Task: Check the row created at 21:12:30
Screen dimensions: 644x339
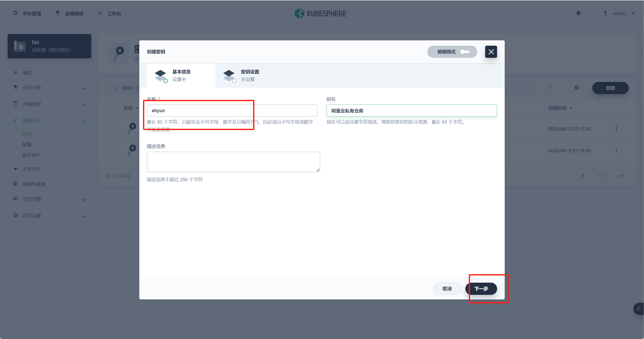Action: click(111, 151)
